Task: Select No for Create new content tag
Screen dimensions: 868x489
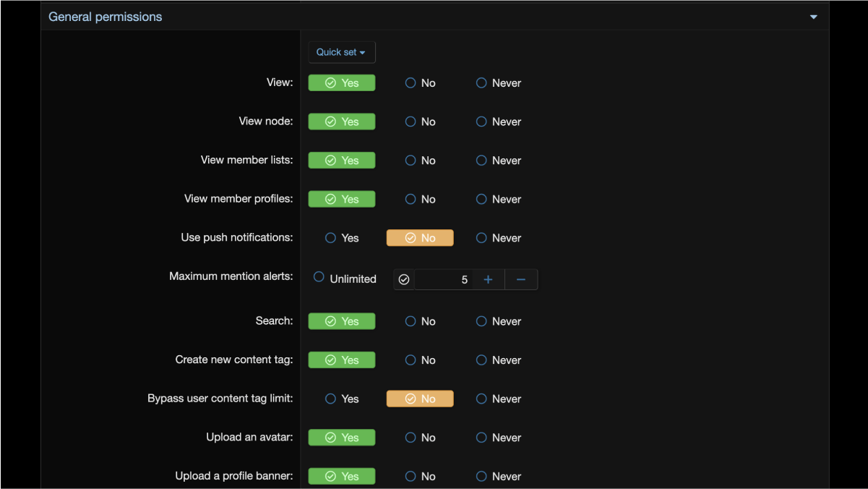Action: point(420,360)
